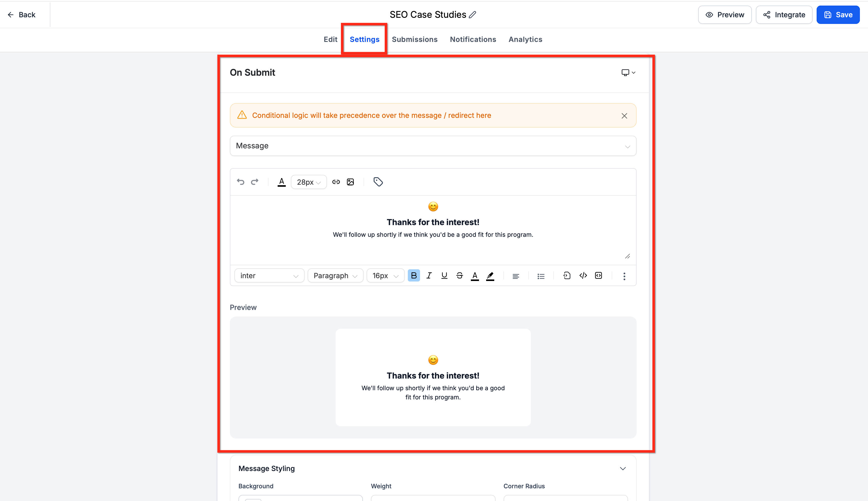The width and height of the screenshot is (868, 501).
Task: Toggle Underline formatting
Action: (444, 276)
